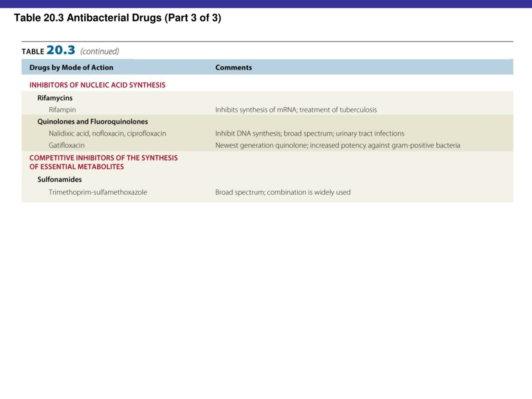Click the '(continued)' text

pyautogui.click(x=100, y=51)
